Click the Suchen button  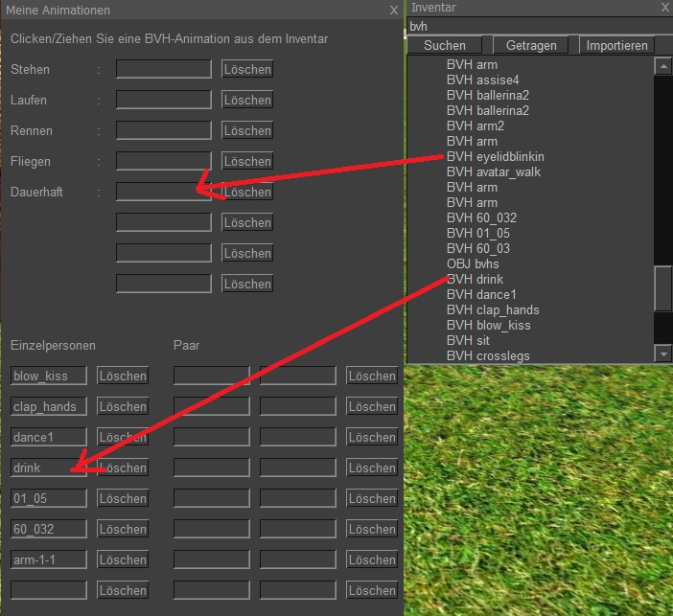pyautogui.click(x=445, y=45)
